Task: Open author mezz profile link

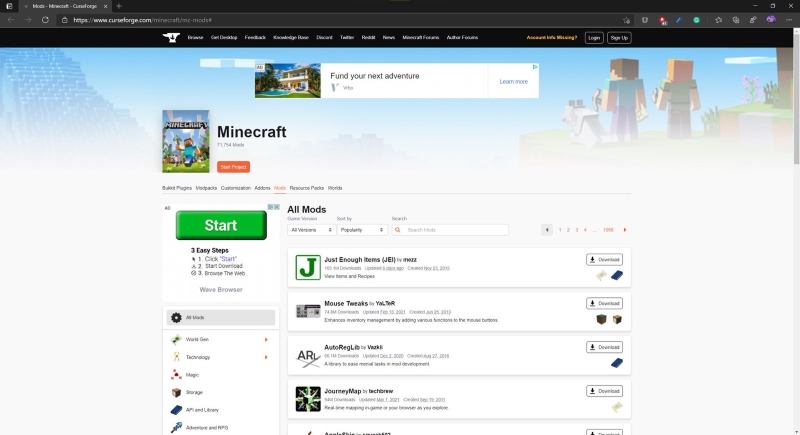Action: 410,260
